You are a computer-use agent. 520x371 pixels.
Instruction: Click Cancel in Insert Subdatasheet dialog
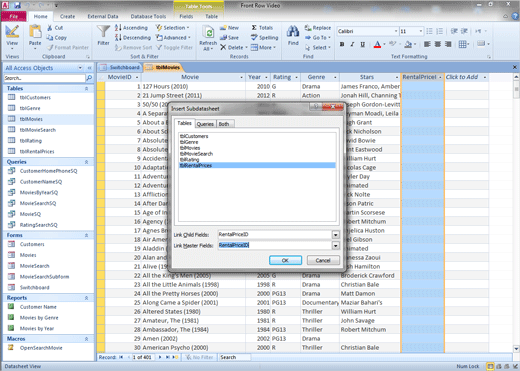tap(323, 260)
